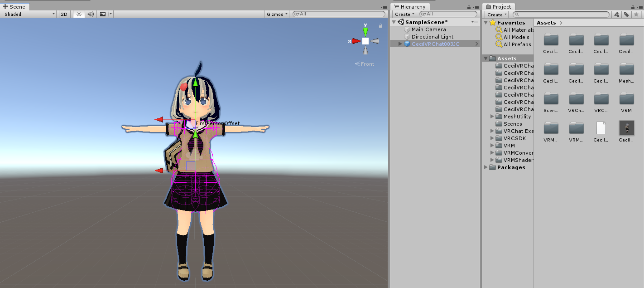Collapse the Favorites section arrow

click(486, 23)
